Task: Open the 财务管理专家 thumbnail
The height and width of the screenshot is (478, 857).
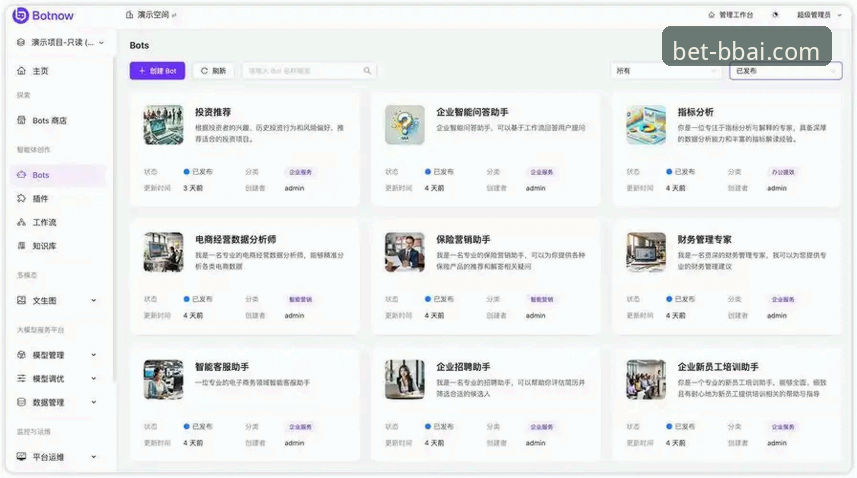Action: 646,252
